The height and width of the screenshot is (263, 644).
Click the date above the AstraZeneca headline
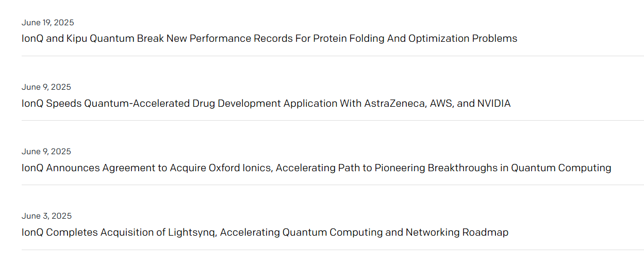click(x=46, y=87)
